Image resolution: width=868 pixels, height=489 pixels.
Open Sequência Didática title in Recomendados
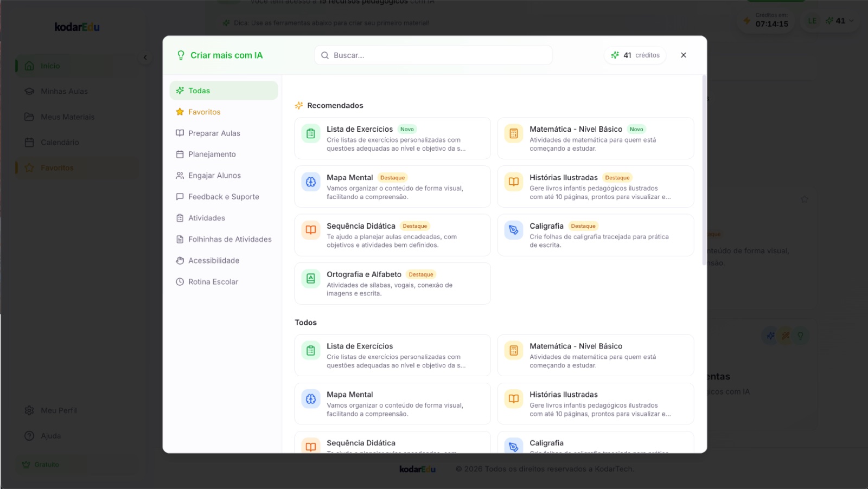point(361,226)
